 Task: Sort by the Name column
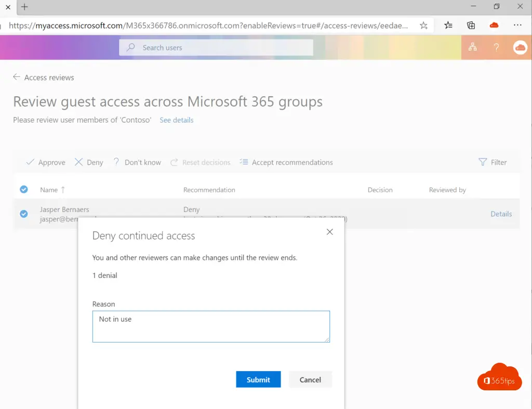click(x=52, y=190)
